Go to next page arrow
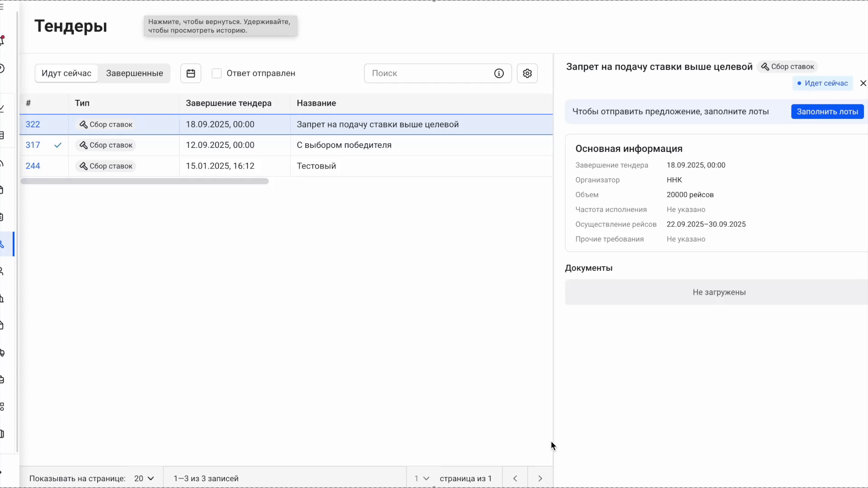The height and width of the screenshot is (488, 868). point(540,478)
